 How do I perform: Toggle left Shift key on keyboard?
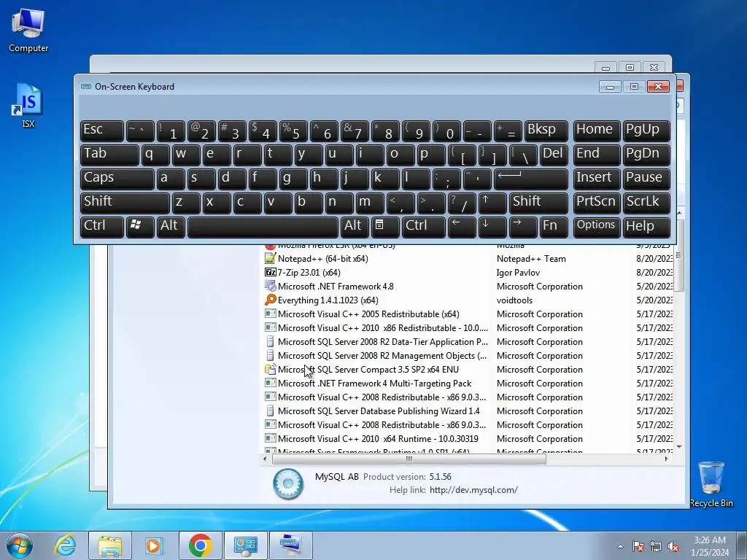coord(125,203)
